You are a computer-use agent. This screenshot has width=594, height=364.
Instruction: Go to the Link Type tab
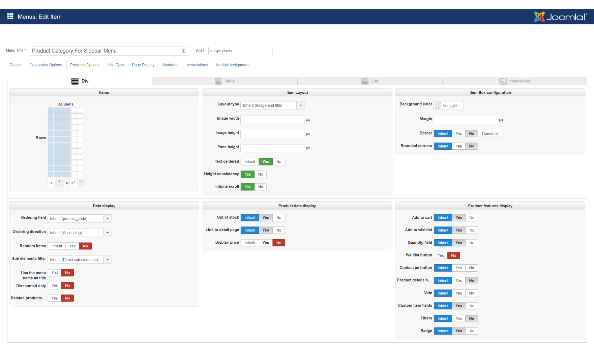tap(116, 65)
